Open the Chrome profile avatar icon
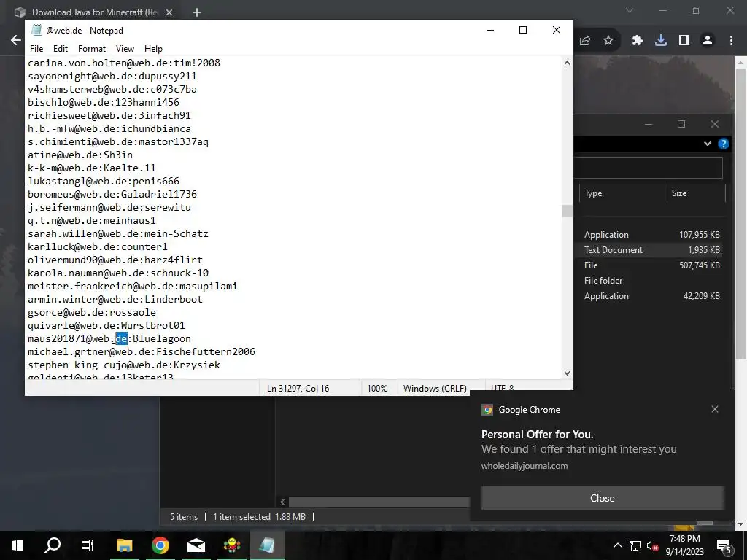Image resolution: width=747 pixels, height=560 pixels. [x=708, y=41]
